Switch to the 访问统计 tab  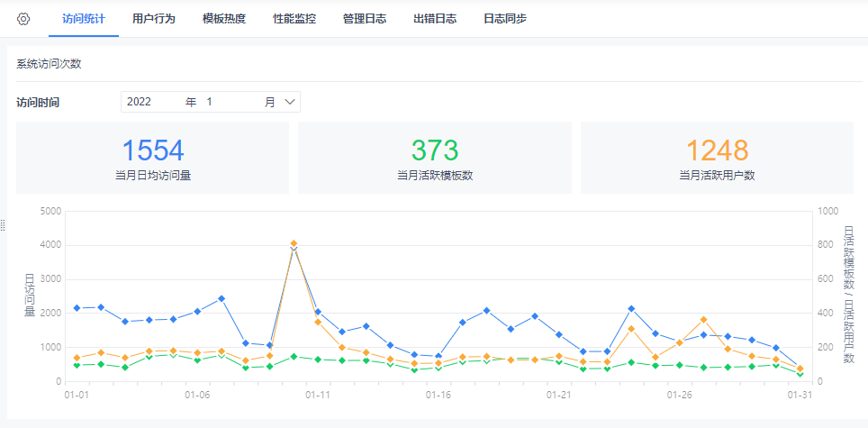pos(84,19)
